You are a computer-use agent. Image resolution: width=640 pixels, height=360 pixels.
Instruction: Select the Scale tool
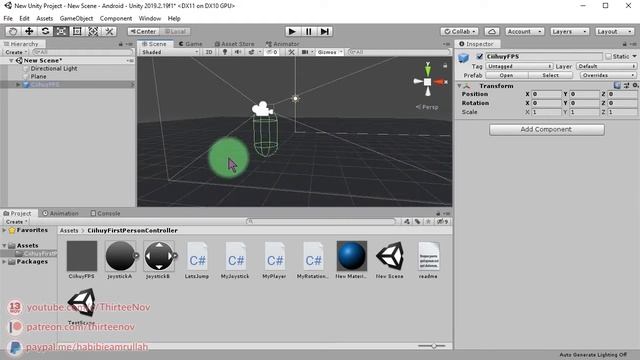pyautogui.click(x=61, y=31)
